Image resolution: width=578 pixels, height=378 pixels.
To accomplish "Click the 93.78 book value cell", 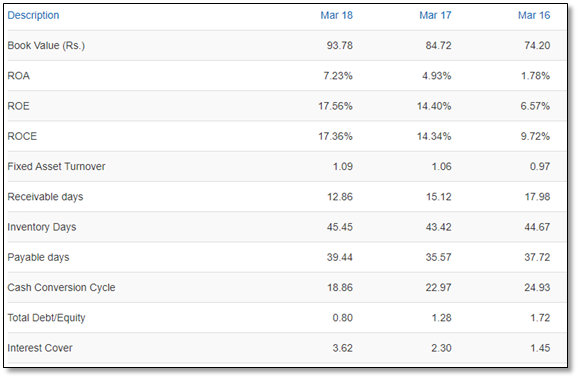I will tap(340, 45).
